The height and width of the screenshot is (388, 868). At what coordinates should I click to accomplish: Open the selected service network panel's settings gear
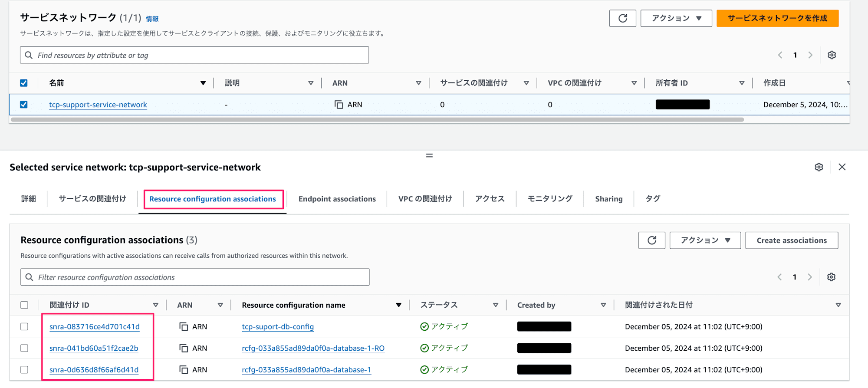click(819, 167)
